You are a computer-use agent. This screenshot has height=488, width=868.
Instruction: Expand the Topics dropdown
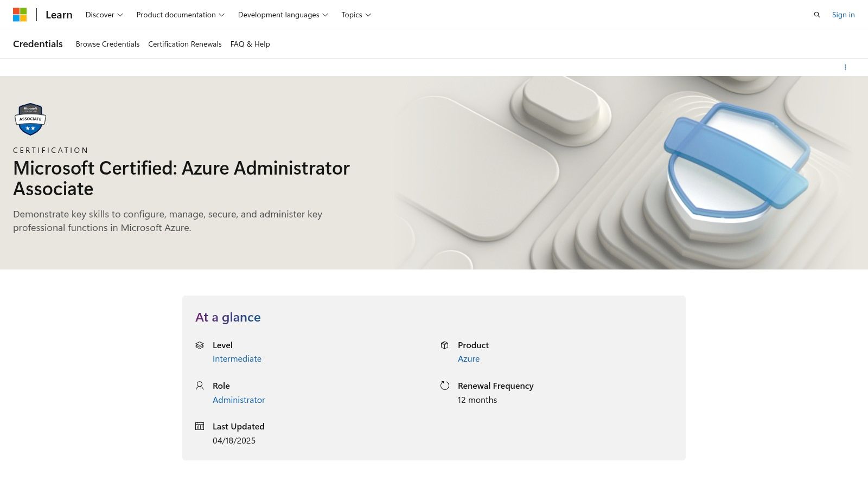click(x=355, y=15)
